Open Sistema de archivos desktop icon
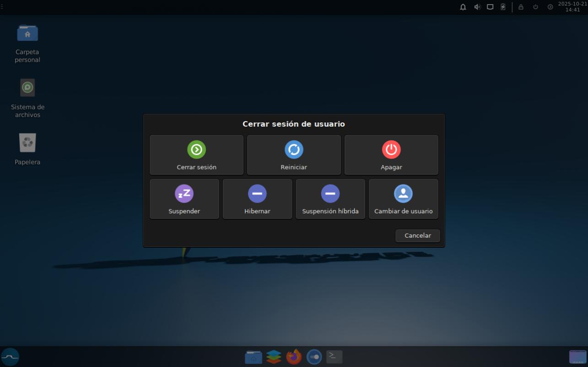Screen dimensions: 588x367 [x=27, y=88]
